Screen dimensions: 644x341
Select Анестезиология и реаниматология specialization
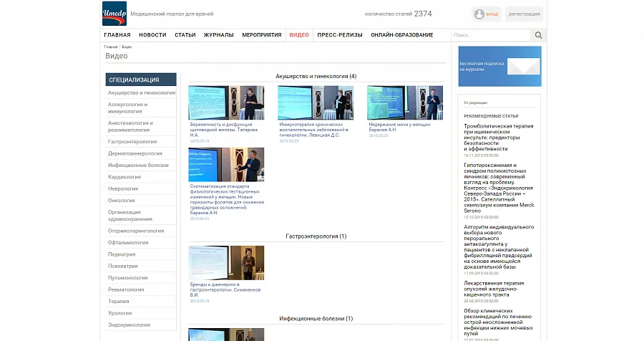(130, 126)
